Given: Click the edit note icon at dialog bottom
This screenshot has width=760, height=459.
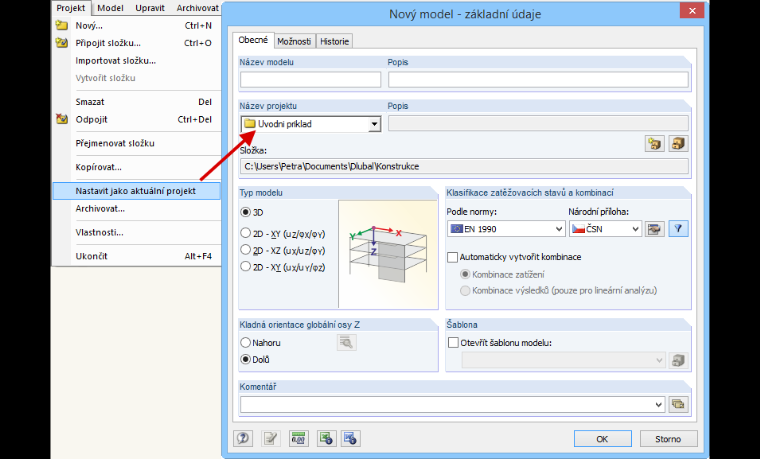Looking at the screenshot, I should coord(271,439).
